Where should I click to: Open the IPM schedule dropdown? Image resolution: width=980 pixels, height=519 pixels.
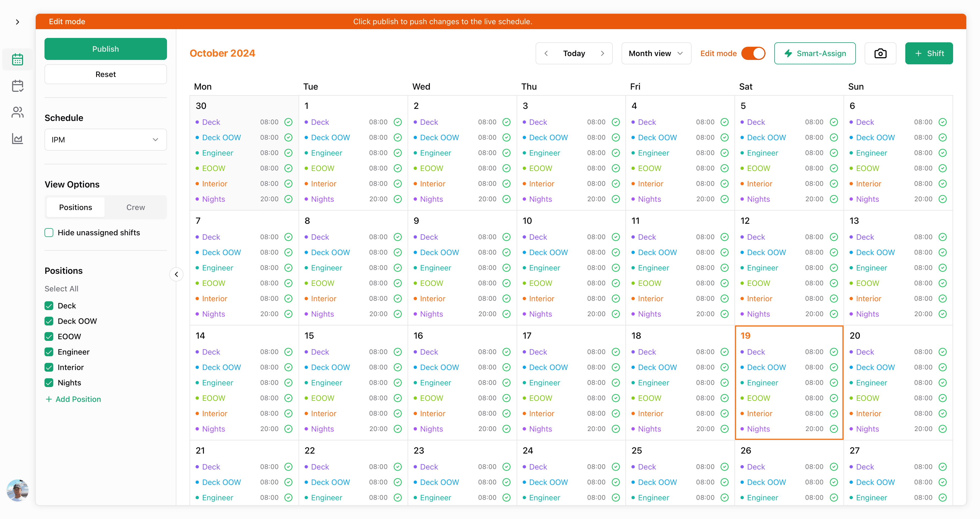pyautogui.click(x=105, y=140)
